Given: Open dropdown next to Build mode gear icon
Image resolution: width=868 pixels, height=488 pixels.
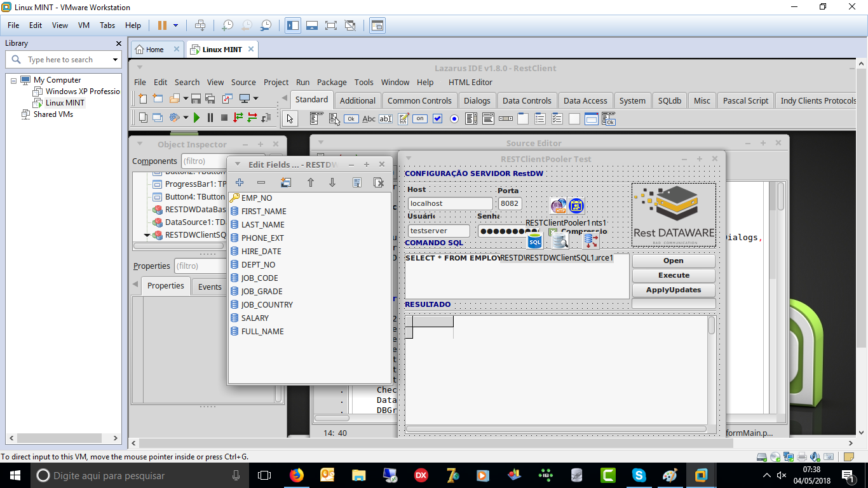Looking at the screenshot, I should (x=186, y=118).
